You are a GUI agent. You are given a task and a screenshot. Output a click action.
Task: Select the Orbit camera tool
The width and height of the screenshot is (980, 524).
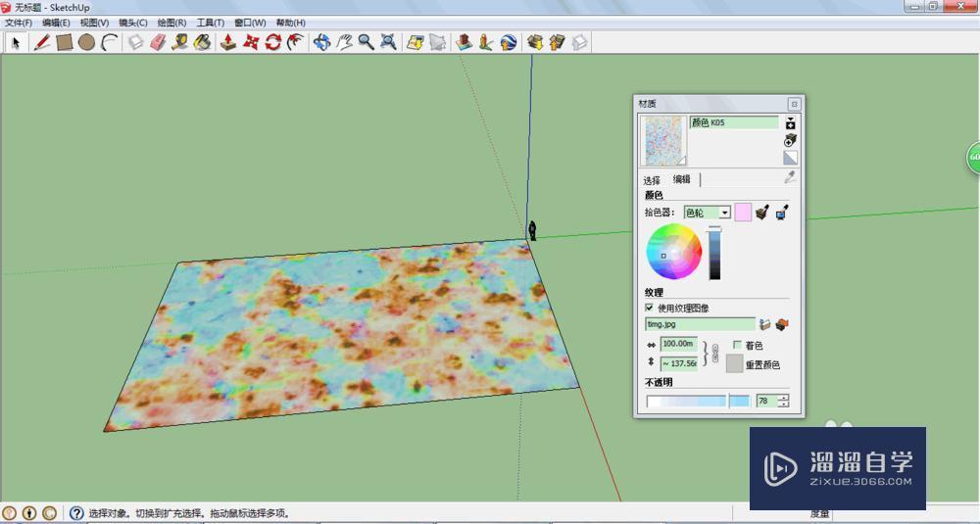click(x=321, y=42)
